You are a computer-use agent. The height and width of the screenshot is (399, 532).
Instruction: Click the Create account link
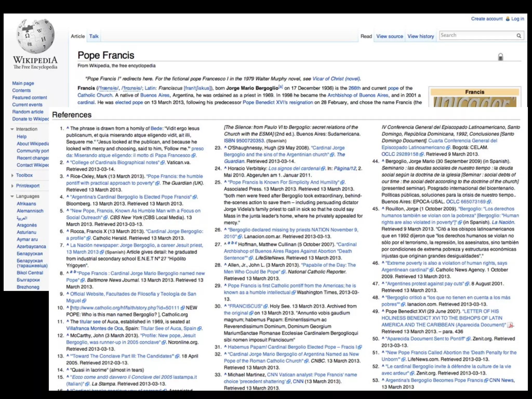487,19
